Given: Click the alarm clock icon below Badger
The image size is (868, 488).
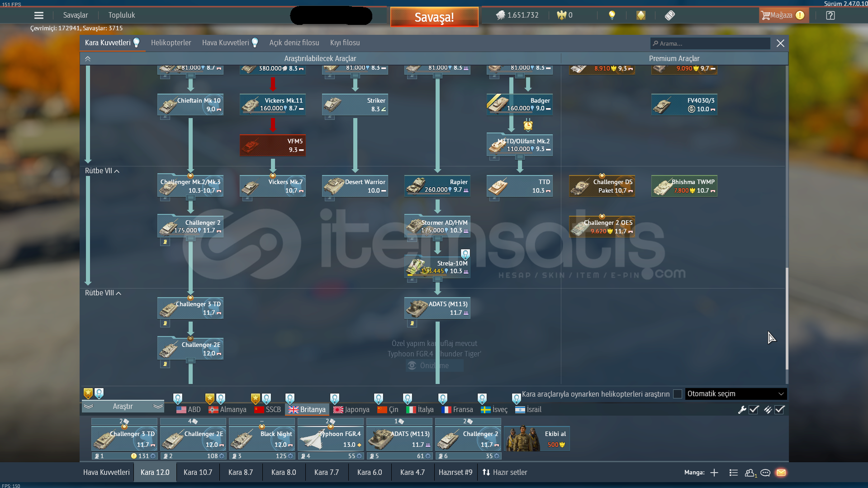Looking at the screenshot, I should tap(528, 125).
